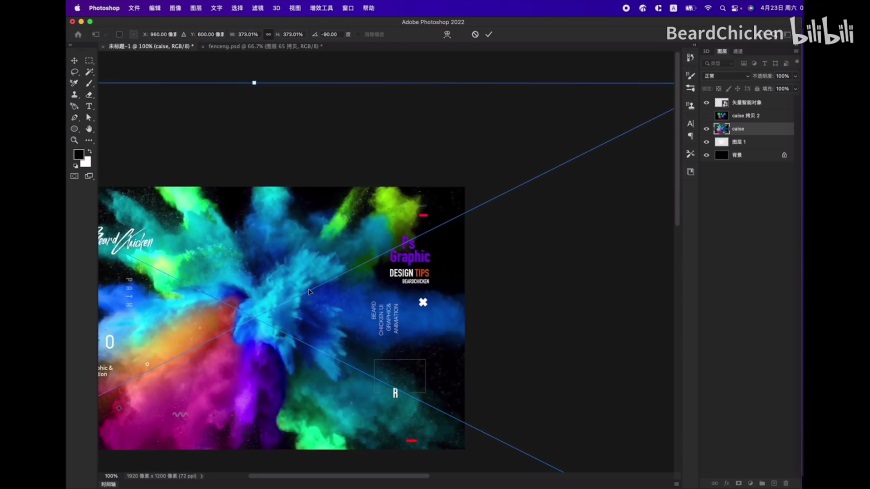The width and height of the screenshot is (870, 489).
Task: Switch between free transform and warp modes
Action: point(447,34)
